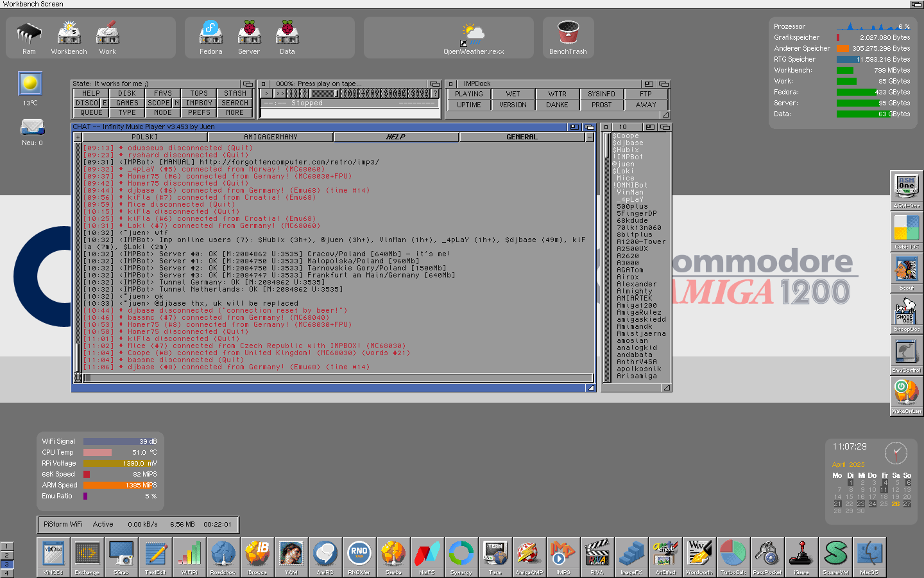Click the SYSINFO button in IMPDock
Viewport: 924px width, 578px height.
click(601, 94)
